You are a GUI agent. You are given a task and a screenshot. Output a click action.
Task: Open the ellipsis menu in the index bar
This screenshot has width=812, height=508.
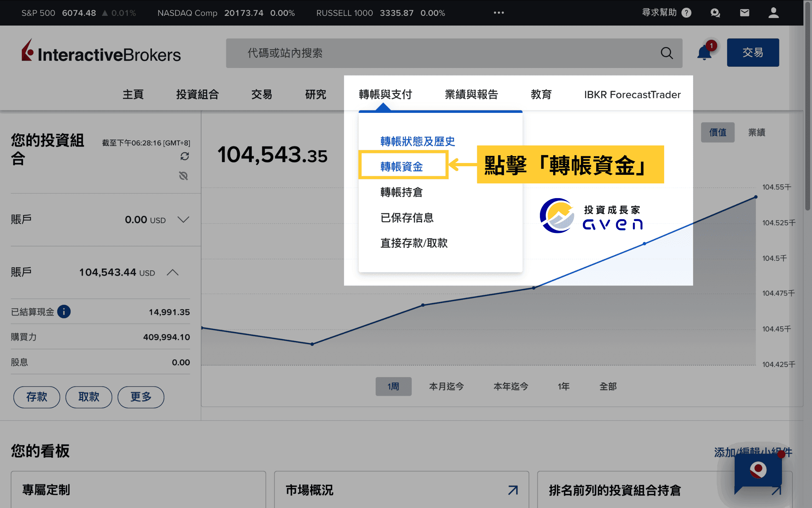pos(498,13)
